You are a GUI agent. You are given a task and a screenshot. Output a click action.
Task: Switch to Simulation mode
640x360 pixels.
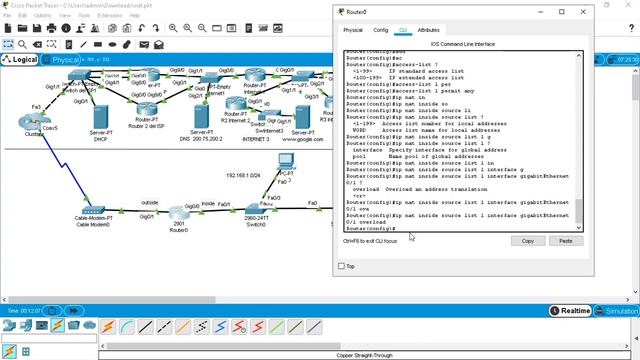coord(617,311)
